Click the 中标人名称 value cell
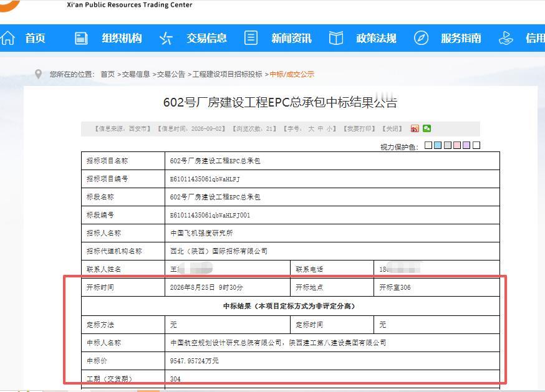Image resolution: width=545 pixels, height=392 pixels. click(332, 343)
